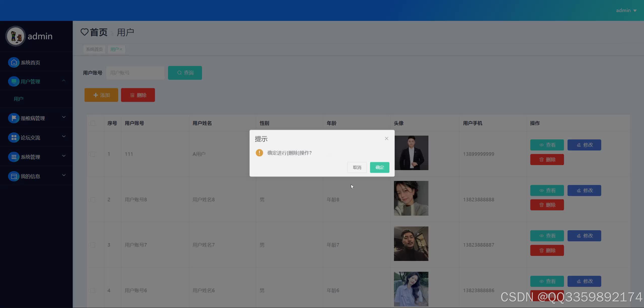The image size is (644, 308).
Task: Click the card icon for 我的信息
Action: point(14,176)
